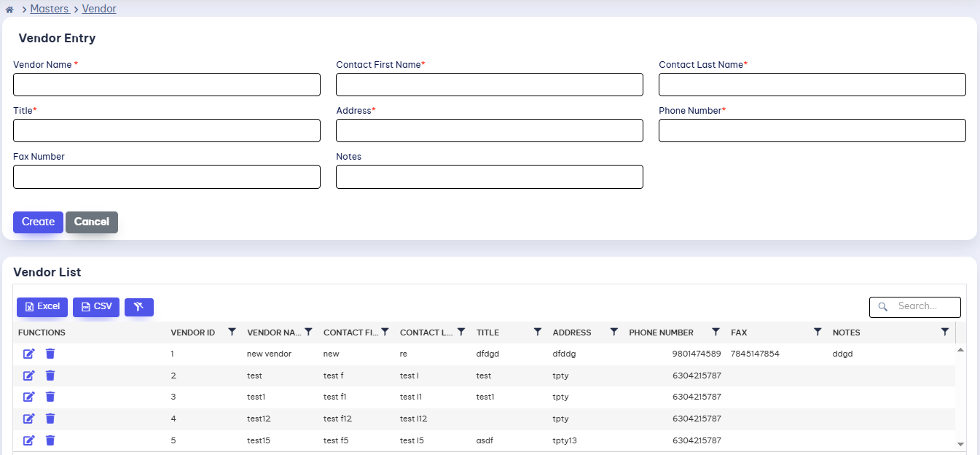
Task: Click the vendor list Search box
Action: pos(915,307)
